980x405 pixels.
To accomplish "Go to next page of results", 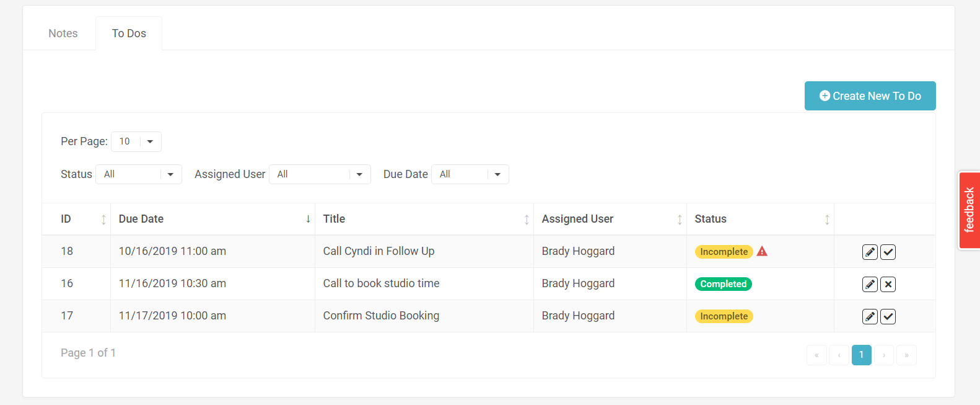I will point(884,355).
